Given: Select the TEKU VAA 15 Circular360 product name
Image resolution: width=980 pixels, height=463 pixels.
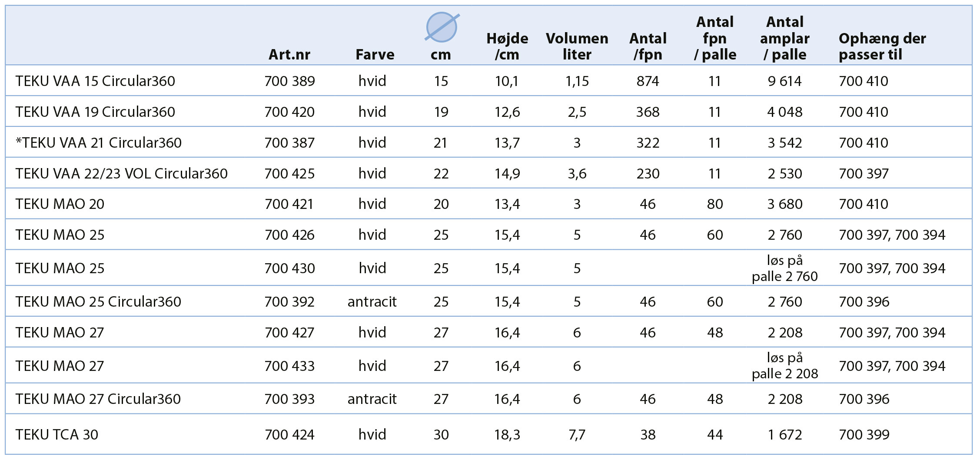Looking at the screenshot, I should point(95,81).
